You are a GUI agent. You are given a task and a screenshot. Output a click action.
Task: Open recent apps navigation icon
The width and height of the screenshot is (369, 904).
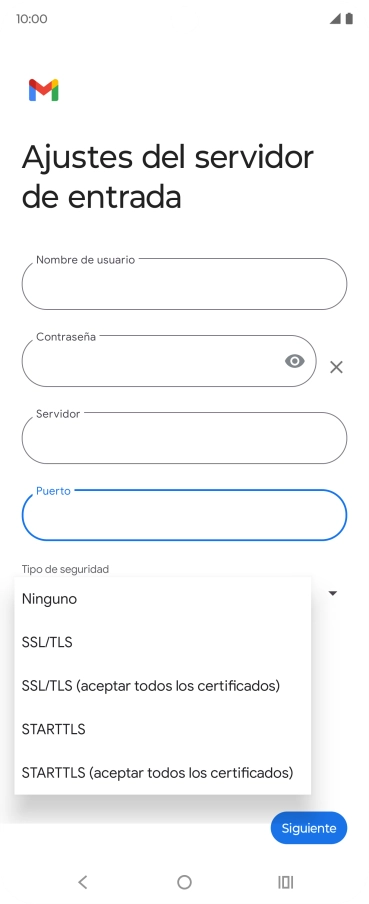(286, 882)
